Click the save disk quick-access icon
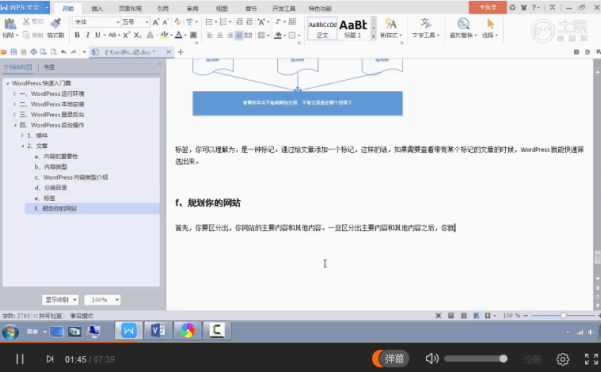The image size is (601, 372). point(14,52)
